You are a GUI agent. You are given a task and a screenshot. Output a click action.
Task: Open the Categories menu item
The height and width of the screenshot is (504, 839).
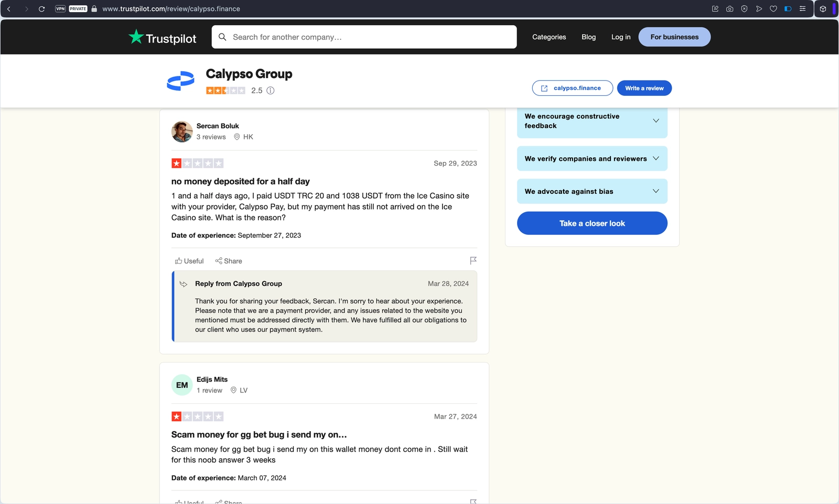[549, 37]
